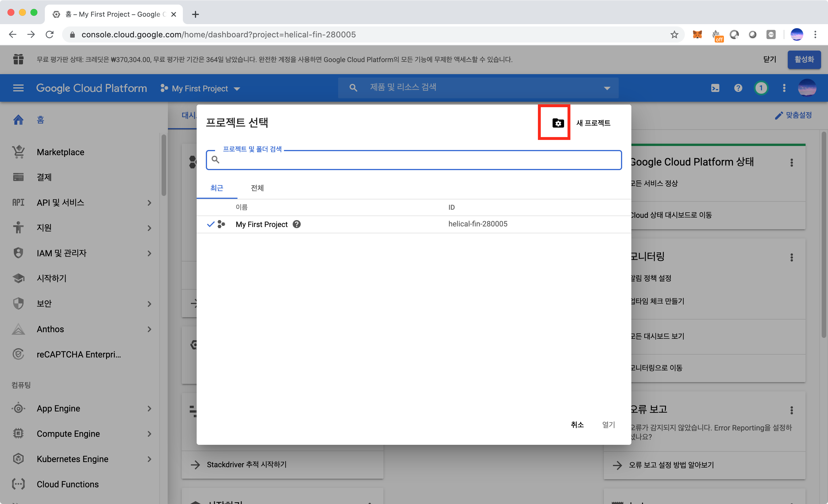Select the 최근 tab

click(217, 188)
